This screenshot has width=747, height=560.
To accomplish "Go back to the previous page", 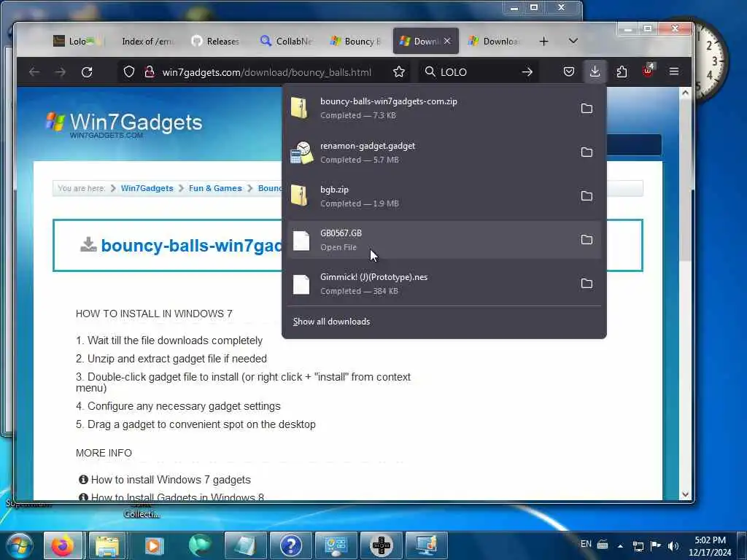I will click(x=34, y=72).
